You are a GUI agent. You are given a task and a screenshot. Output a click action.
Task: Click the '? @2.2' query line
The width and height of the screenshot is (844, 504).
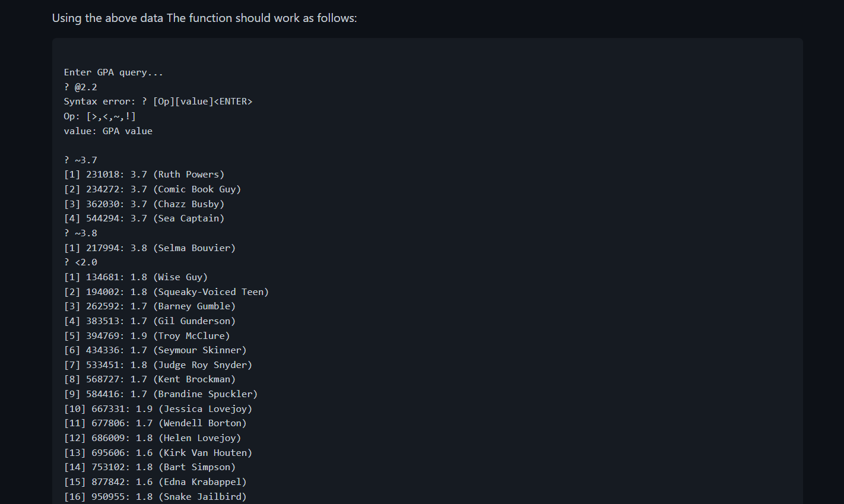81,87
